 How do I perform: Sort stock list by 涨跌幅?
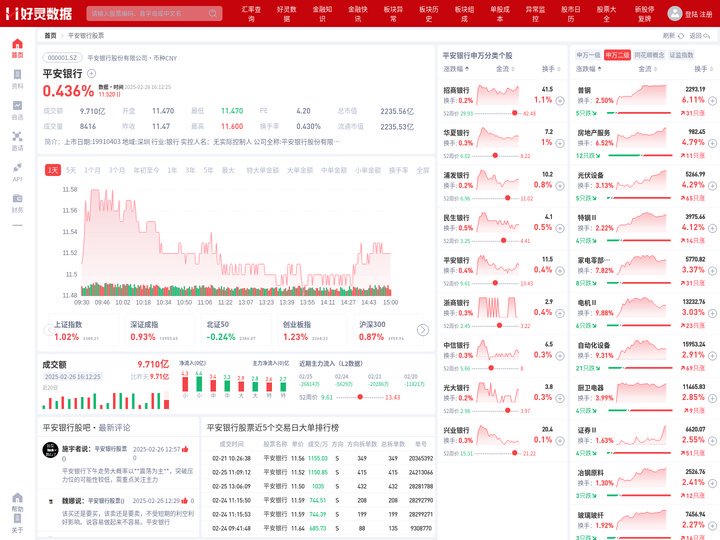coord(456,69)
